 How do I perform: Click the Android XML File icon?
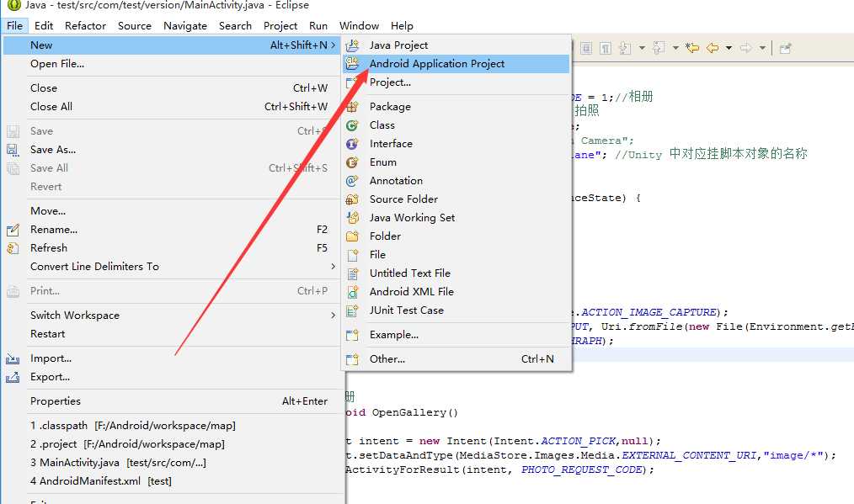click(x=352, y=292)
